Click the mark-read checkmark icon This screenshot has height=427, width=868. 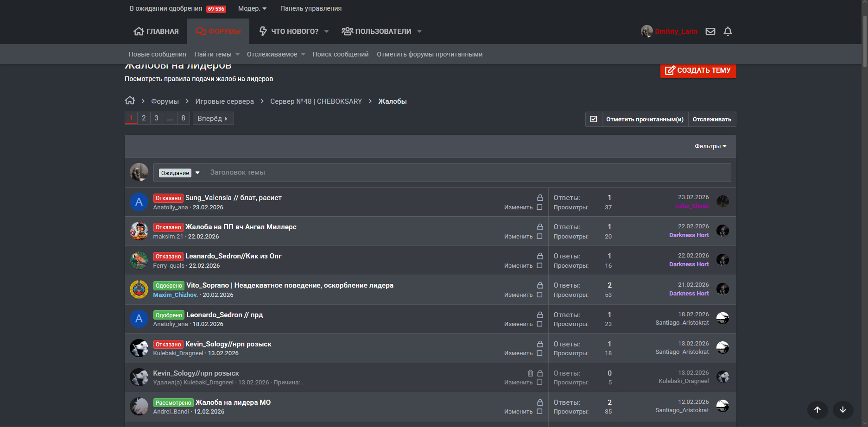tap(594, 119)
